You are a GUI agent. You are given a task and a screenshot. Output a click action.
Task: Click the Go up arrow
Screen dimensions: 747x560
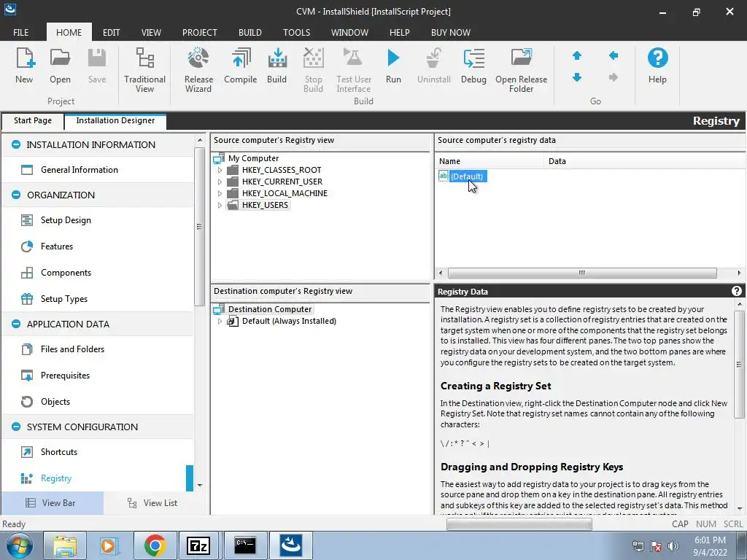click(x=577, y=55)
